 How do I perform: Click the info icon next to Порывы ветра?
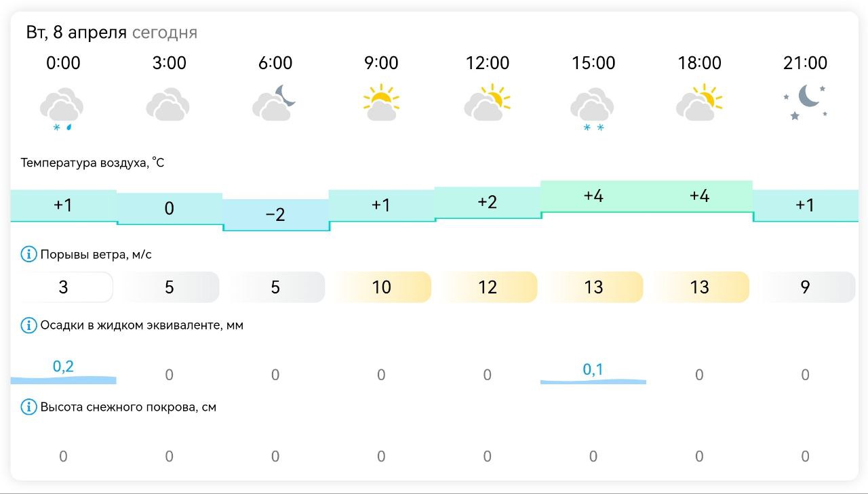(28, 255)
